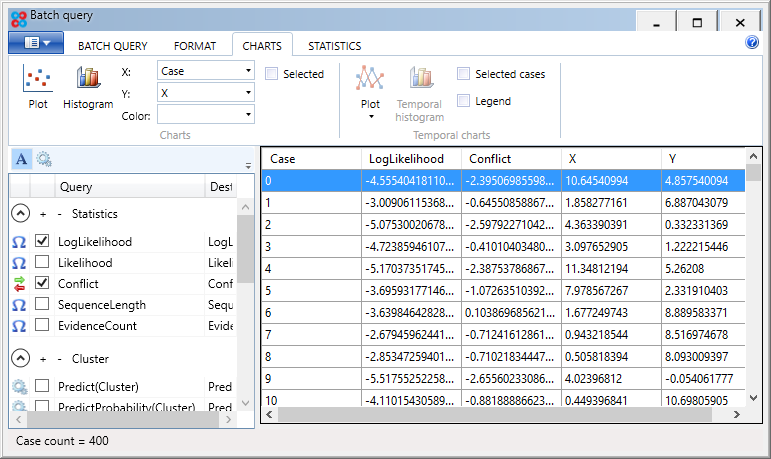This screenshot has width=771, height=459.
Task: Check the Likelihood query checkbox
Action: click(42, 262)
